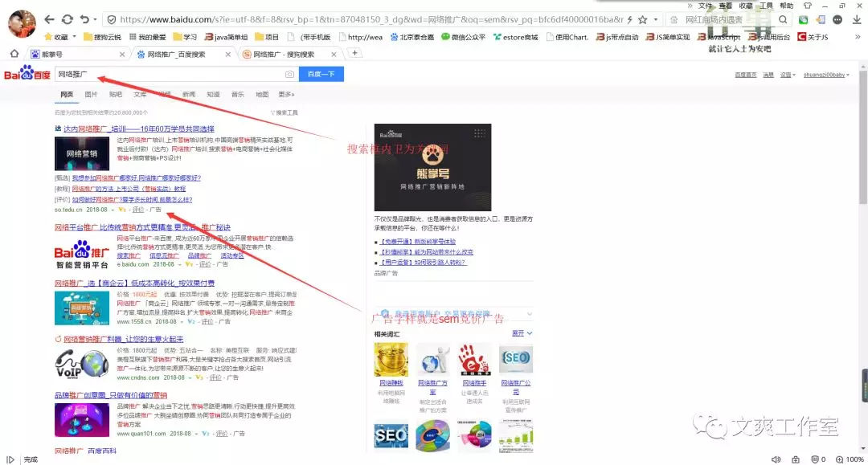Open the http://wea bookmark
Viewport: 868px width, 465px height.
point(360,37)
